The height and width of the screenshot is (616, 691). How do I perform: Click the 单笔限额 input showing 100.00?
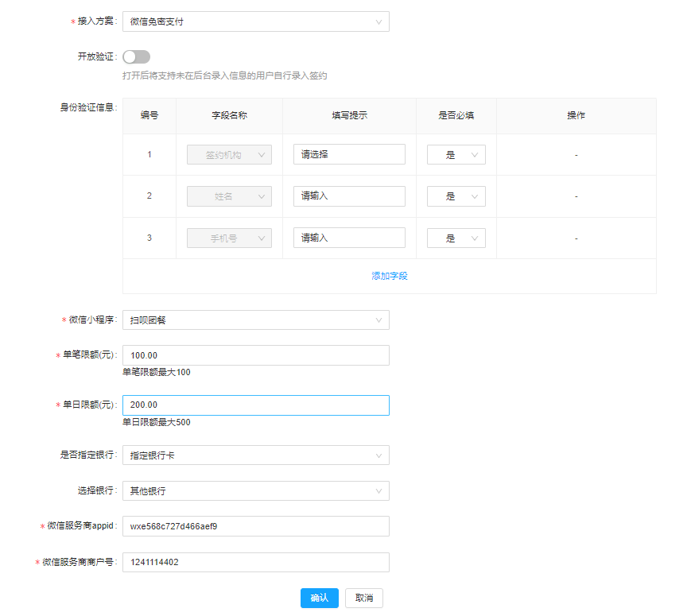[x=255, y=355]
